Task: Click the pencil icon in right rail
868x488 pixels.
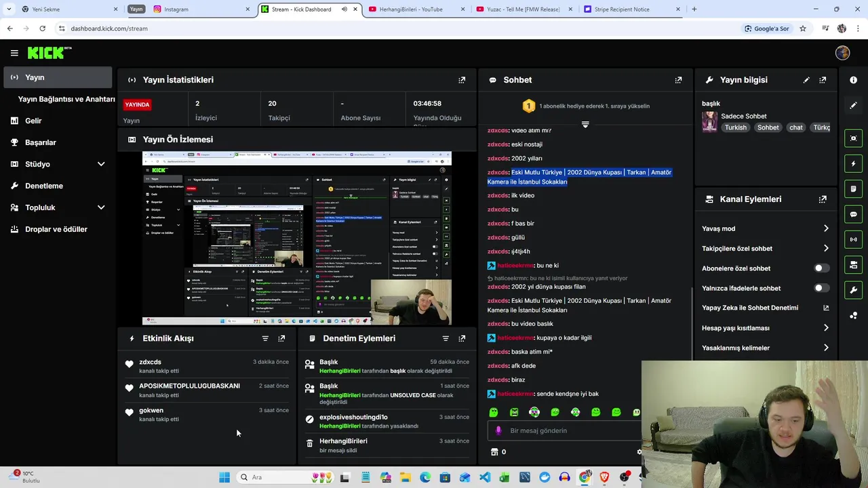Action: (x=853, y=106)
